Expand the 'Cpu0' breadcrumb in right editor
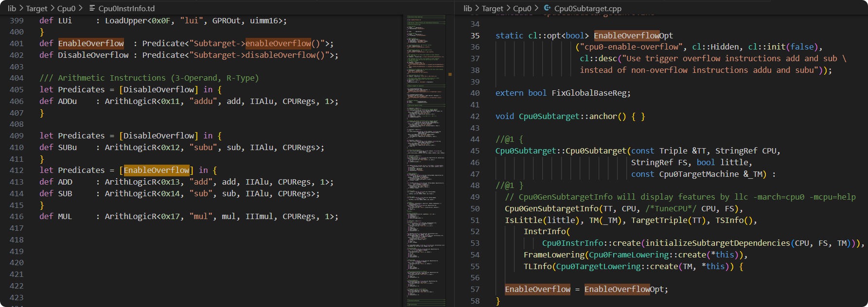 pyautogui.click(x=522, y=8)
